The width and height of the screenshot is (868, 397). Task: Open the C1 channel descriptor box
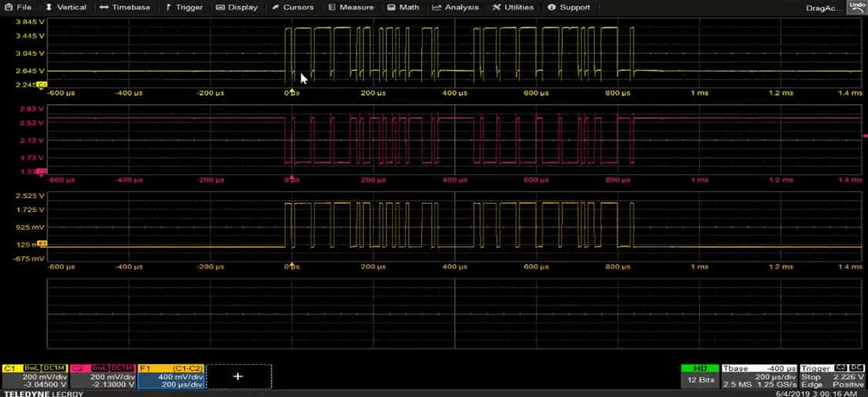point(35,376)
